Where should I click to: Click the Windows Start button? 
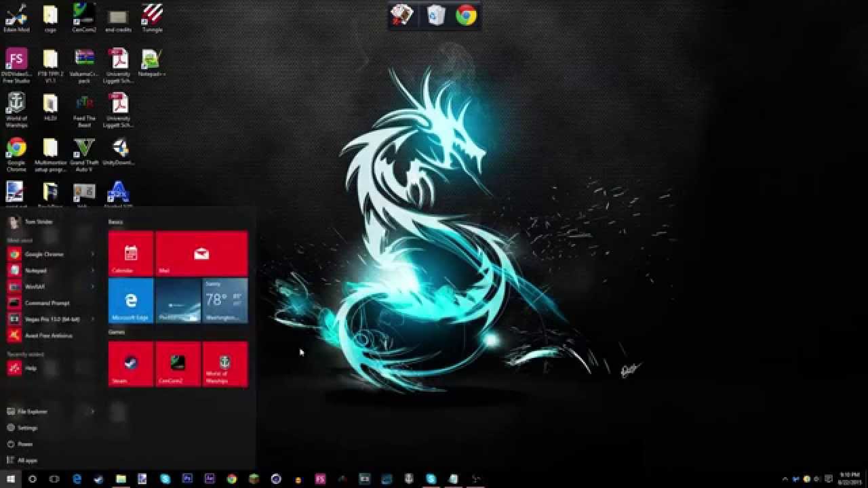point(10,479)
